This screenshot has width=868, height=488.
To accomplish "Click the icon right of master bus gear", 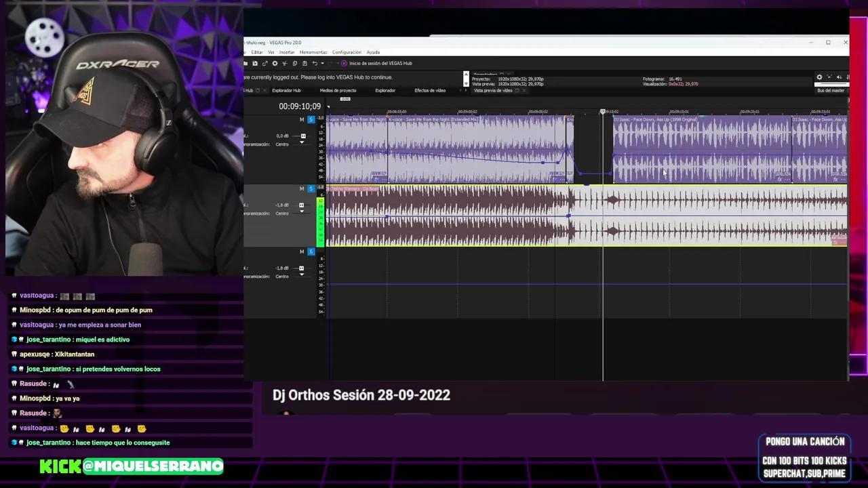I will point(829,77).
